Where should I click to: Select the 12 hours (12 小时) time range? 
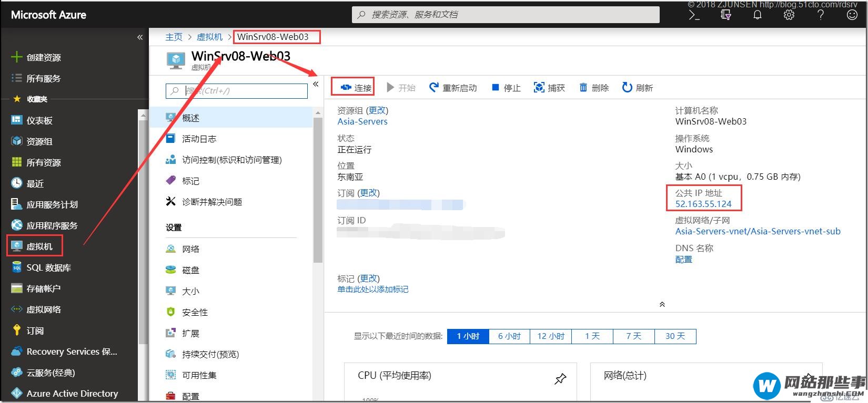pos(551,336)
